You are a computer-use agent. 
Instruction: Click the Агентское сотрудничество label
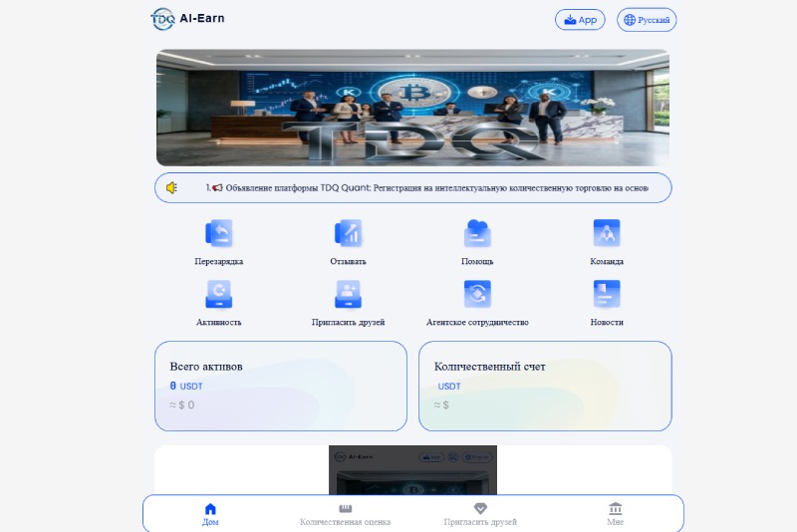pos(477,322)
